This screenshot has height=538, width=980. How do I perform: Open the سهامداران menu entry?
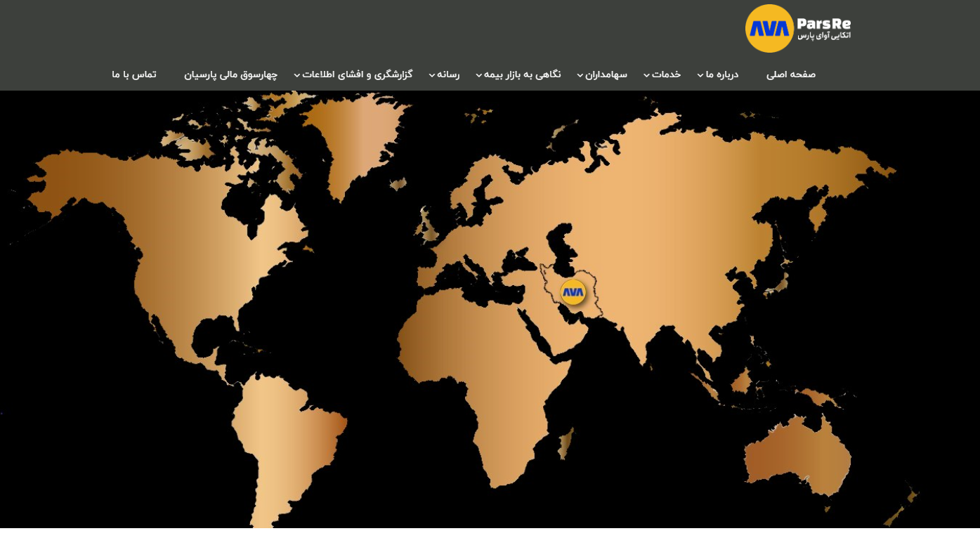point(606,74)
